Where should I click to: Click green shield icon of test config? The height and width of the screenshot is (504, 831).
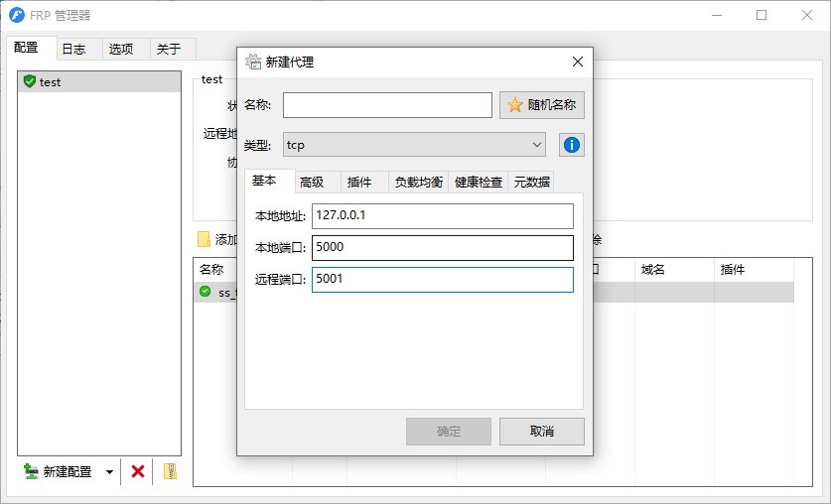tap(29, 81)
